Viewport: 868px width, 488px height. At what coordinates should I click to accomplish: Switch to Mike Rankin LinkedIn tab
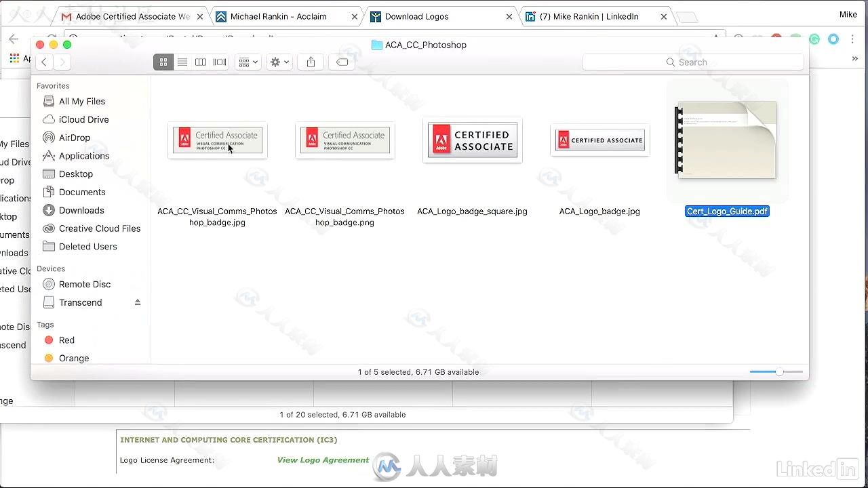coord(589,16)
